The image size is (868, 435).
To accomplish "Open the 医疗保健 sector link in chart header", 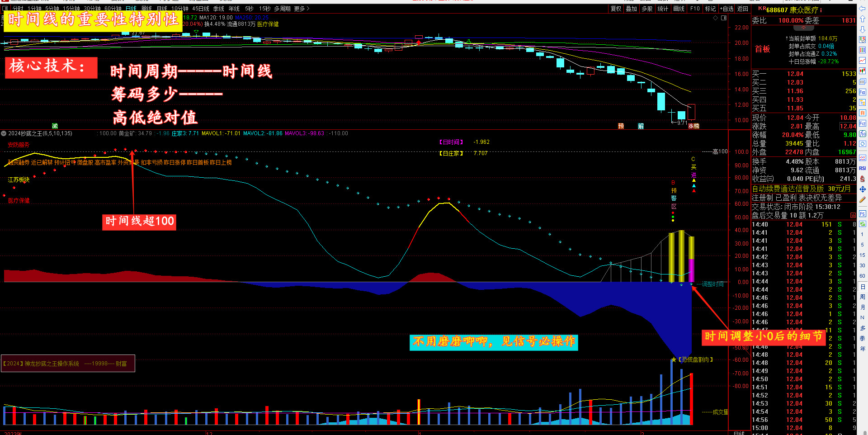I will click(x=268, y=24).
